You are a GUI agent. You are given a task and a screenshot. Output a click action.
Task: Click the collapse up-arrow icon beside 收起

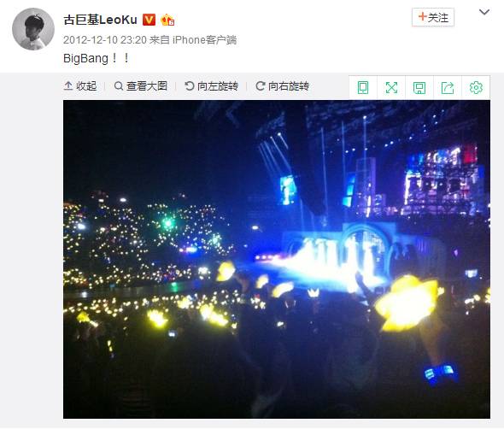68,85
